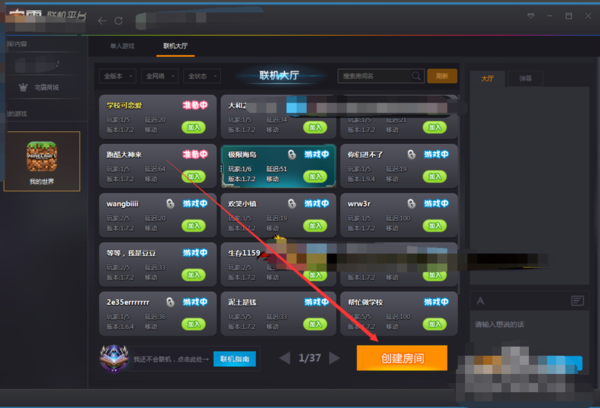This screenshot has height=408, width=600.
Task: Expand the 全状态 status filter dropdown
Action: [x=202, y=76]
